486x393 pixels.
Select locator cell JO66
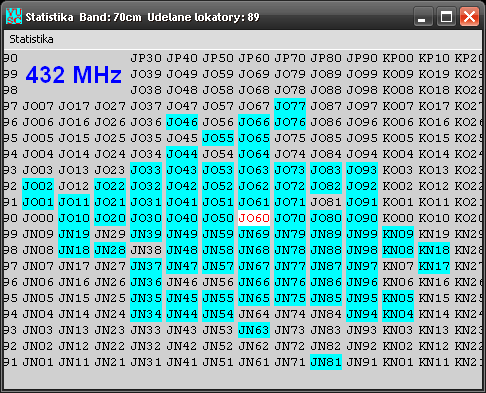[x=254, y=122]
